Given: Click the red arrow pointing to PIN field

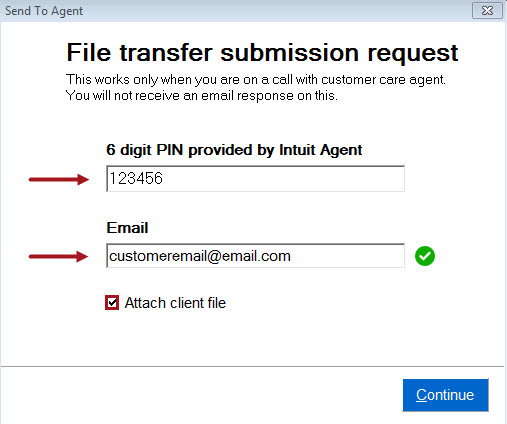Looking at the screenshot, I should pyautogui.click(x=59, y=179).
